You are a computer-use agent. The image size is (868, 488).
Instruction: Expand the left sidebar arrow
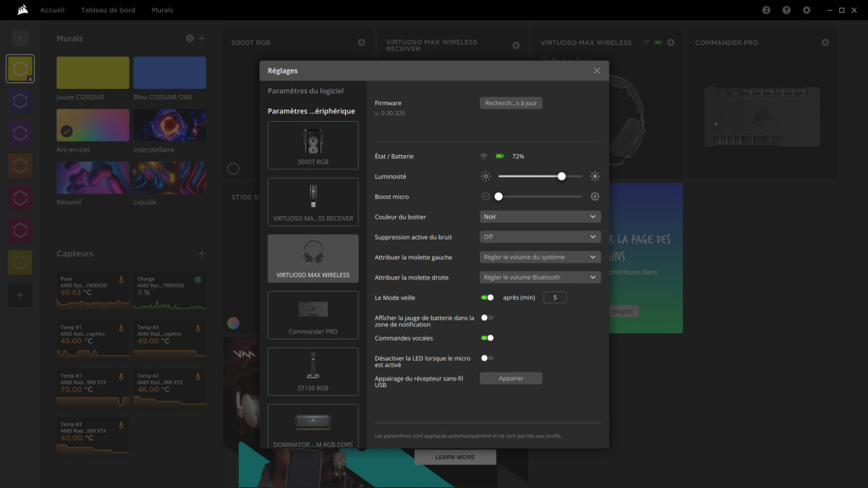(20, 38)
